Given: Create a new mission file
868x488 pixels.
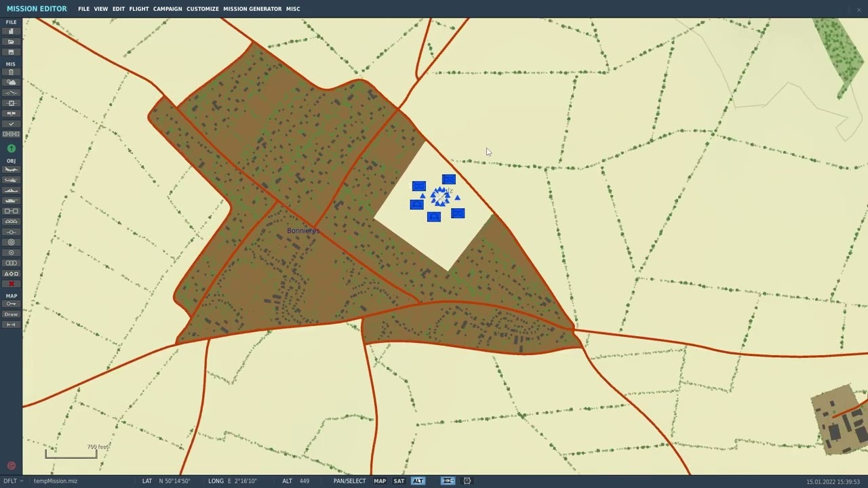Looking at the screenshot, I should tap(11, 32).
